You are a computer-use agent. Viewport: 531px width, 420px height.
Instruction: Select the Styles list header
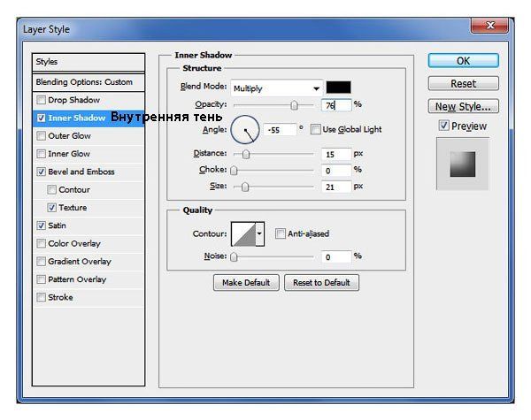pos(88,62)
